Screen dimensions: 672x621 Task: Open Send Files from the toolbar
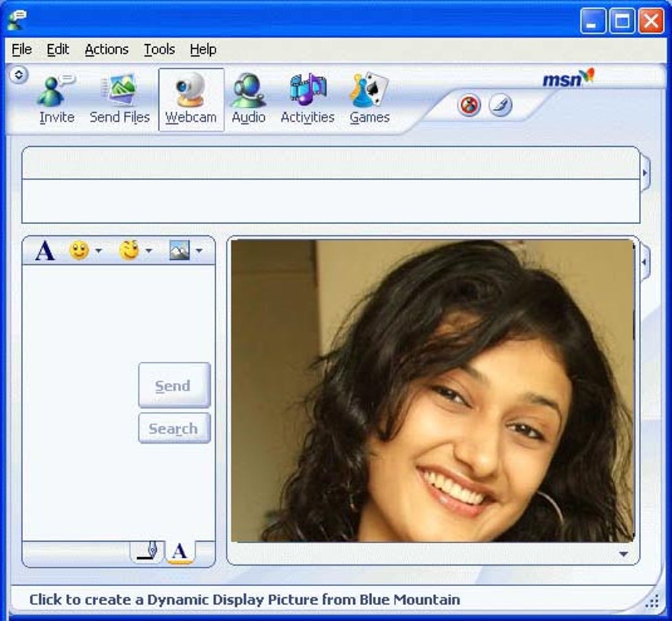click(119, 99)
